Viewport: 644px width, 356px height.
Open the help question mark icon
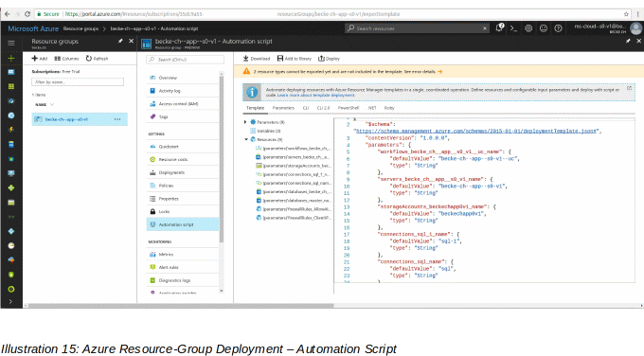(558, 27)
